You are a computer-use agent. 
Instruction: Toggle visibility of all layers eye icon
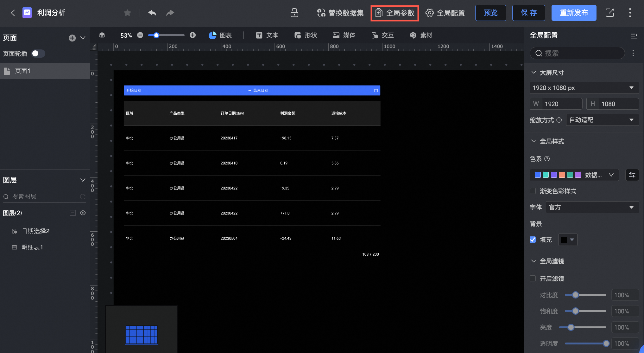(x=83, y=213)
